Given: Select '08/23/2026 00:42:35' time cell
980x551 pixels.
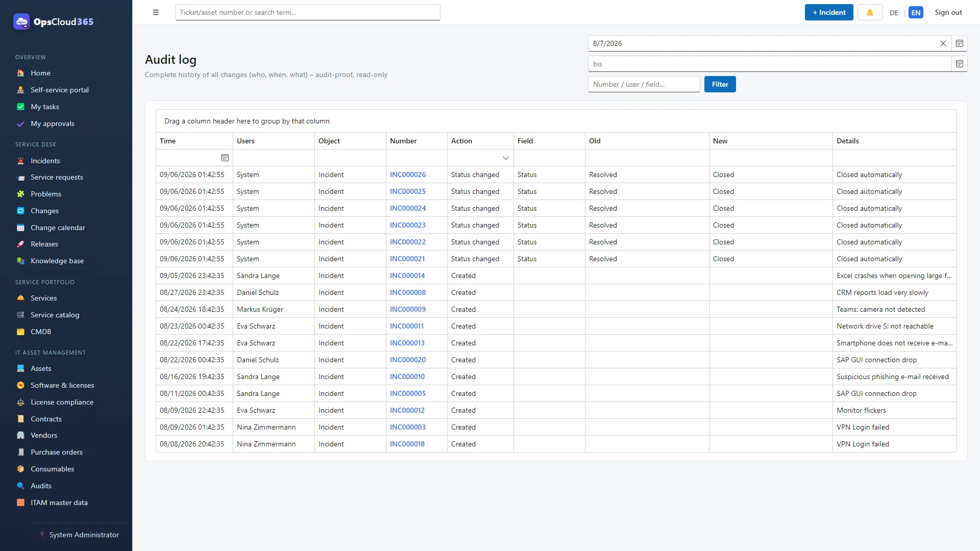Looking at the screenshot, I should (x=194, y=326).
